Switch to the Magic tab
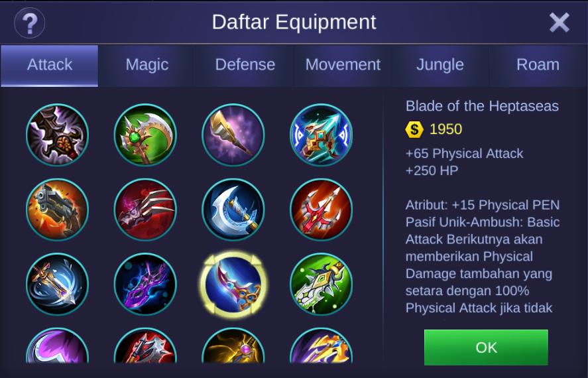Viewport: 588px width, 378px height. [x=147, y=65]
